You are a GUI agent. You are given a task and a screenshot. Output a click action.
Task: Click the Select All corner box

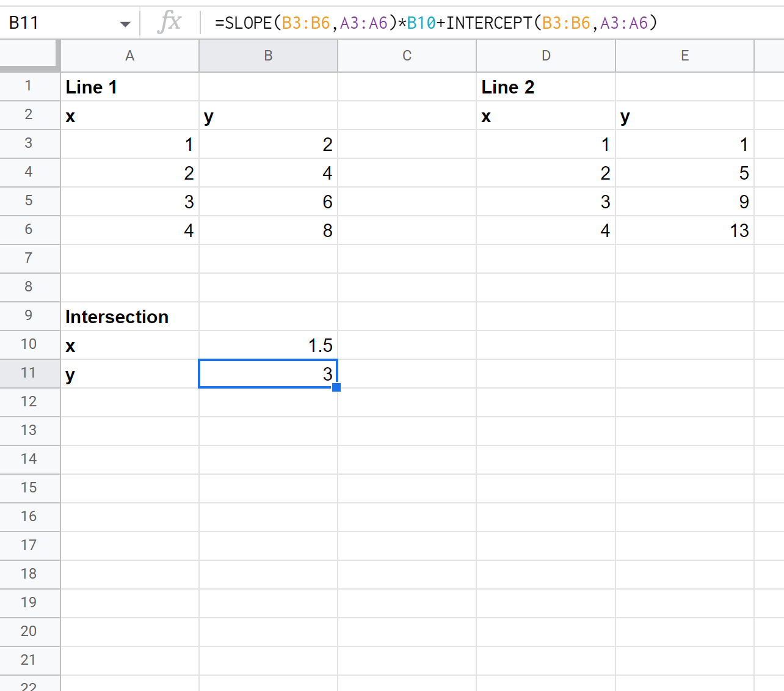[29, 55]
